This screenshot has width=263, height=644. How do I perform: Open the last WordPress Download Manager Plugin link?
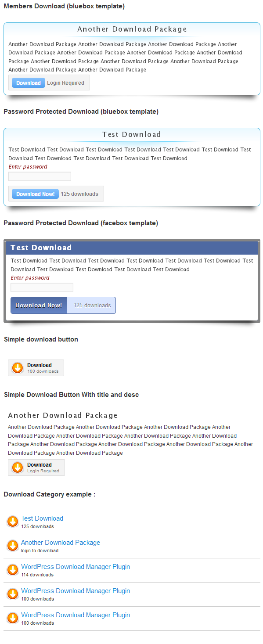pyautogui.click(x=76, y=615)
